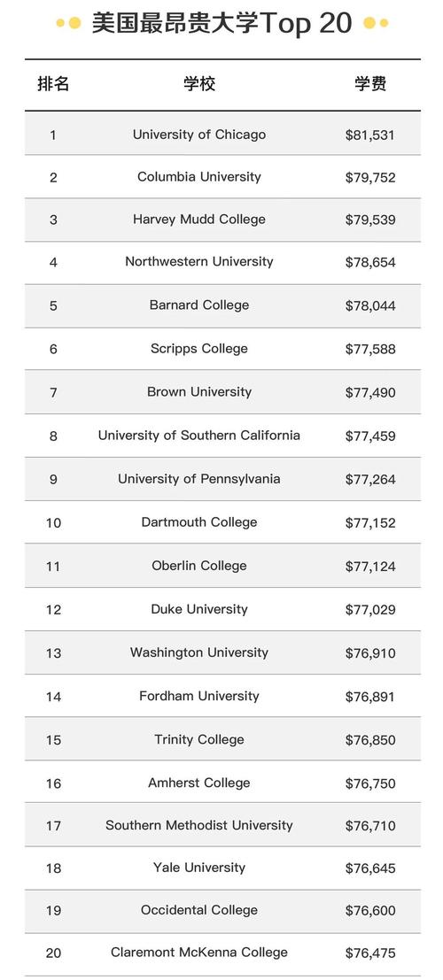Select Fordham University in the list
Viewport: 443px width, 980px height.
(x=199, y=696)
